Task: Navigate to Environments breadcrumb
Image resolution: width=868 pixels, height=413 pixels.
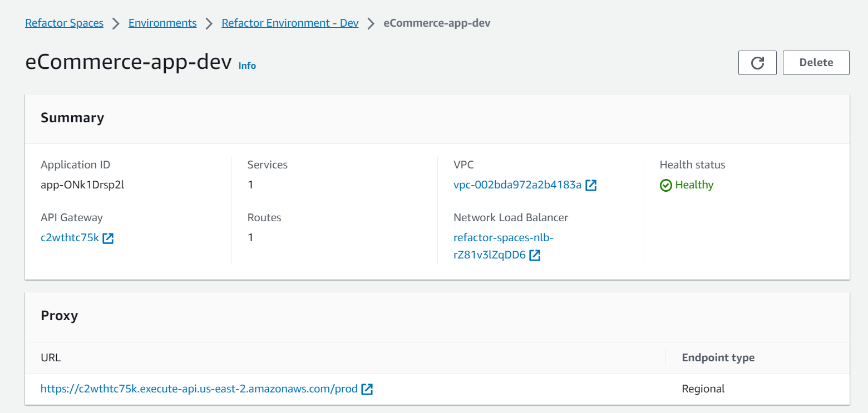Action: pyautogui.click(x=162, y=23)
